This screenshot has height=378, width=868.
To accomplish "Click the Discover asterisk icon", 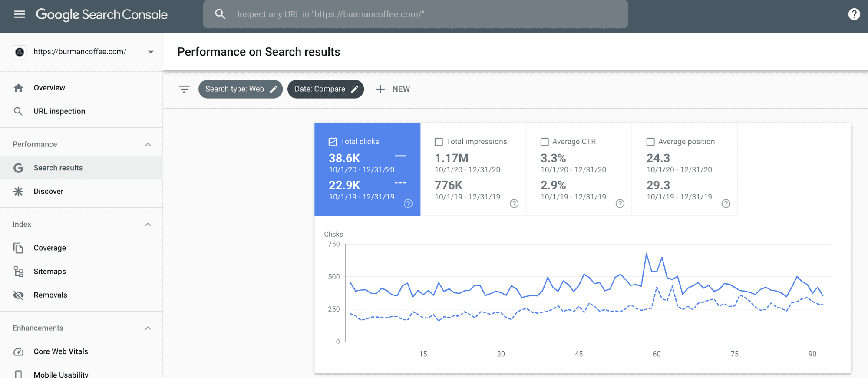I will point(18,191).
